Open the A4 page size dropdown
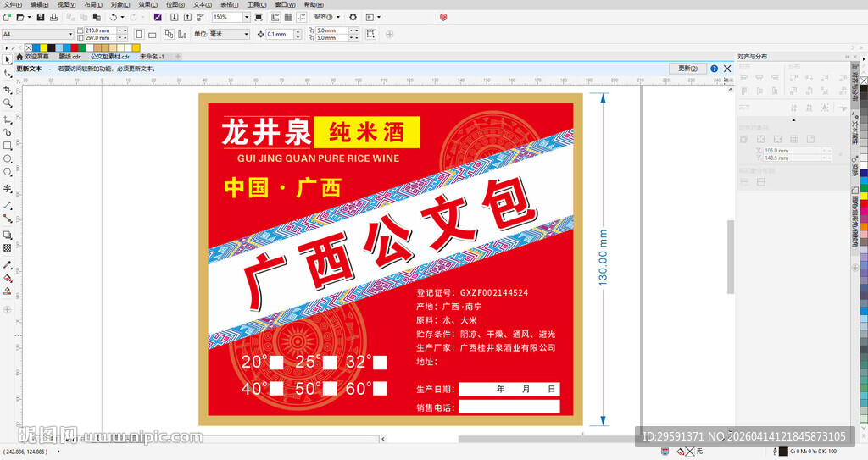 coord(70,35)
